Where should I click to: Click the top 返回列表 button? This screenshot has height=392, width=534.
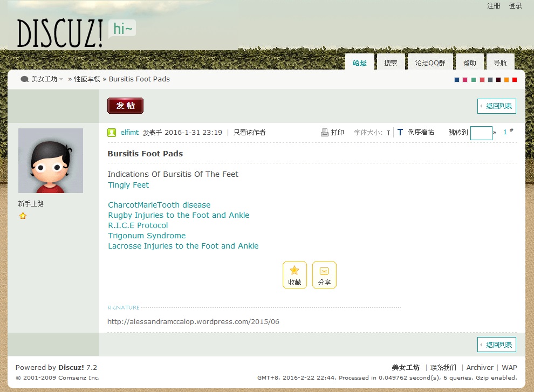tap(497, 106)
